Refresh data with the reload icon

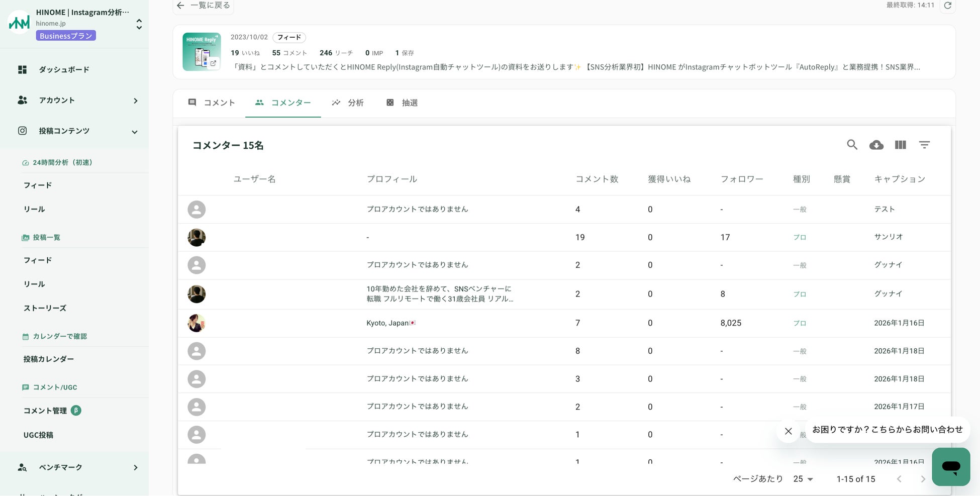pos(947,6)
